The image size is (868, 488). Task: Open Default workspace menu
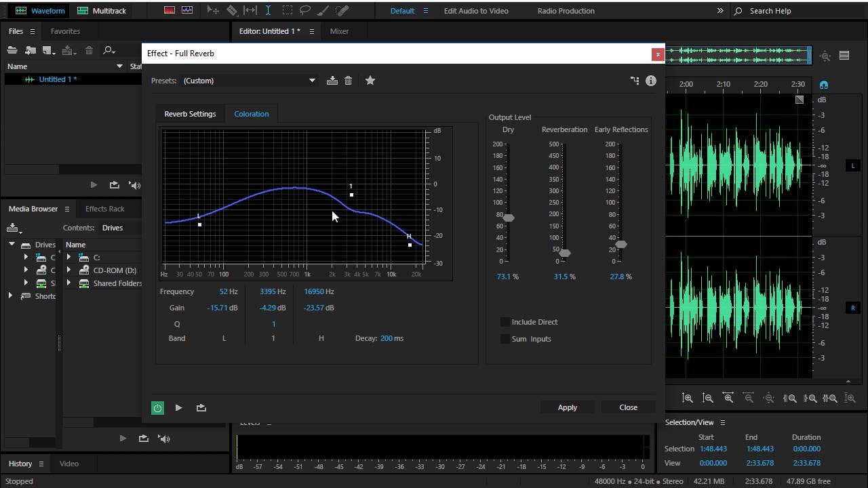[x=410, y=11]
